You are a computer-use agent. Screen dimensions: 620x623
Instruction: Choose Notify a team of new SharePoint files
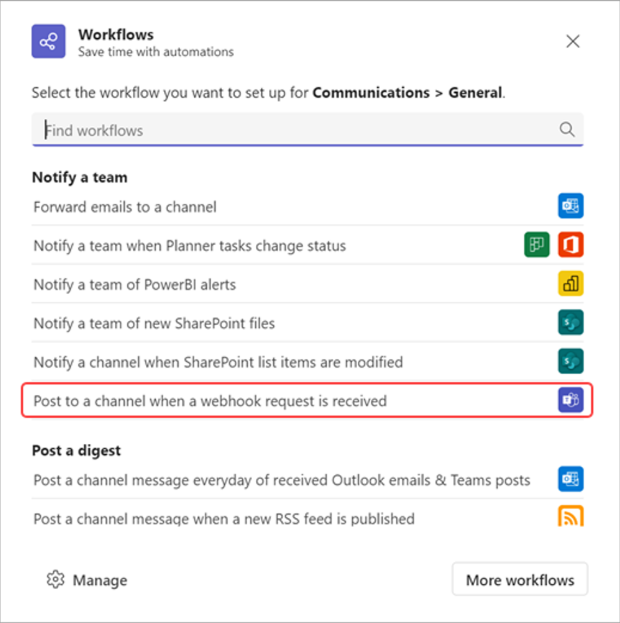click(308, 323)
